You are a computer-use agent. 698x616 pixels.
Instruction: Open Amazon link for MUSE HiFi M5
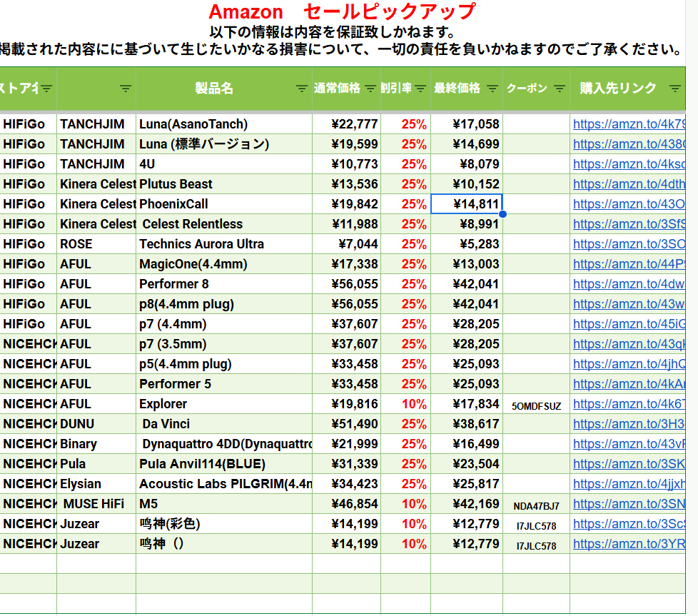pyautogui.click(x=629, y=504)
